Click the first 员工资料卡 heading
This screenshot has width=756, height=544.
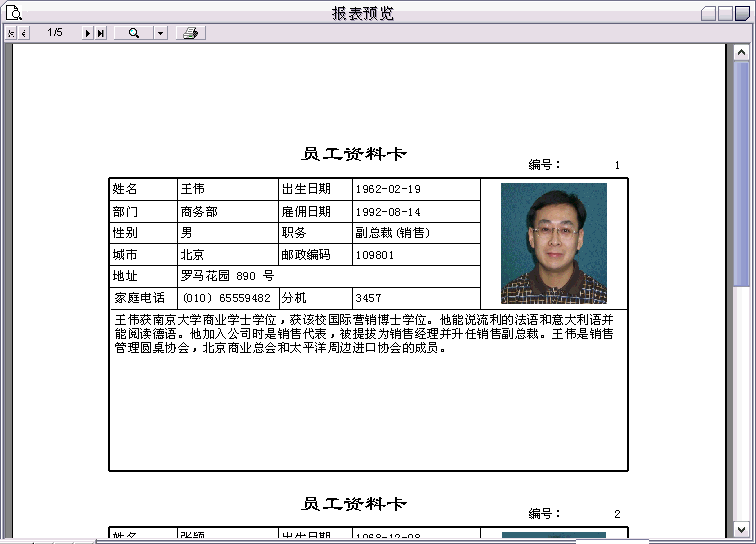point(354,154)
